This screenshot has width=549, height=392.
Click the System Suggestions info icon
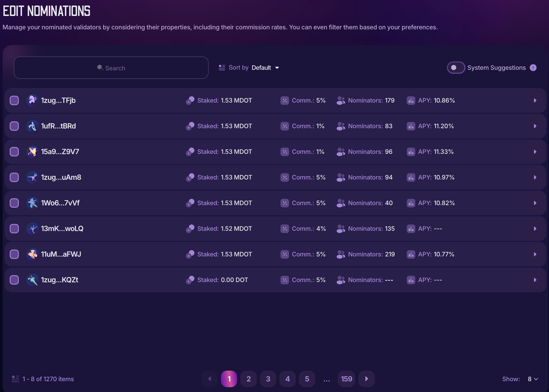533,68
